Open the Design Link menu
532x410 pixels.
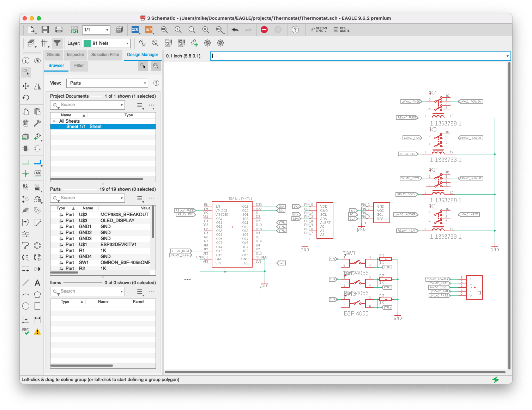319,30
